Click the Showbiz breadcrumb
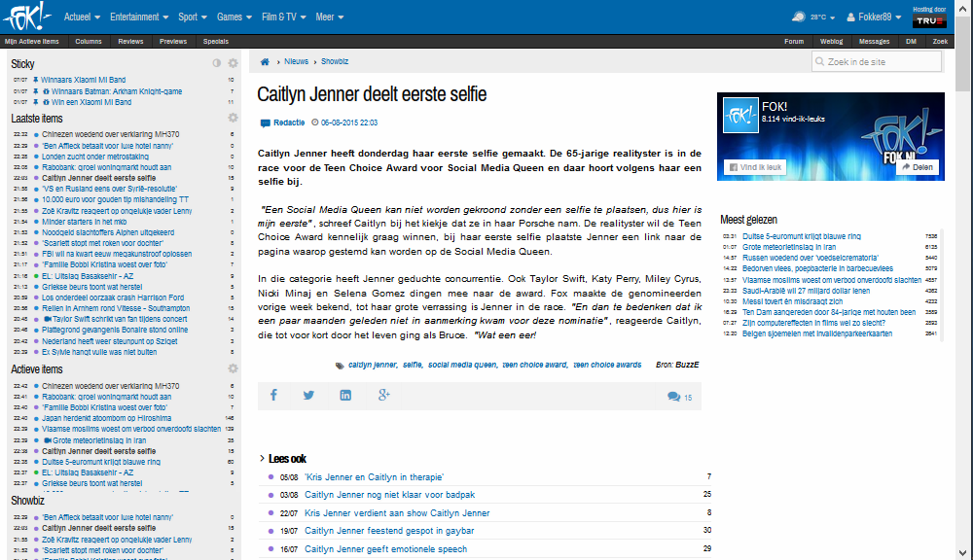The image size is (973, 560). [x=335, y=61]
